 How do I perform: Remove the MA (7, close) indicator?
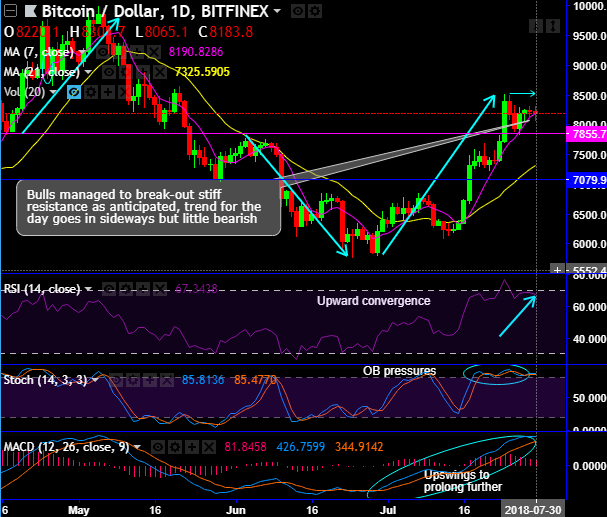(x=154, y=52)
